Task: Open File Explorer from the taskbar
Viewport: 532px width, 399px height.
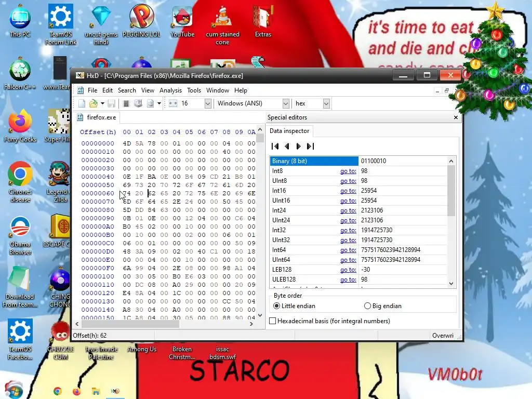Action: (96, 391)
